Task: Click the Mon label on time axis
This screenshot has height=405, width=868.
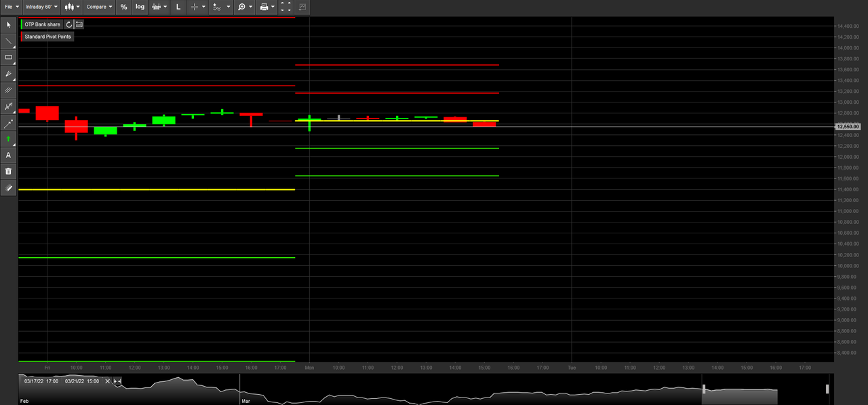Action: tap(309, 368)
